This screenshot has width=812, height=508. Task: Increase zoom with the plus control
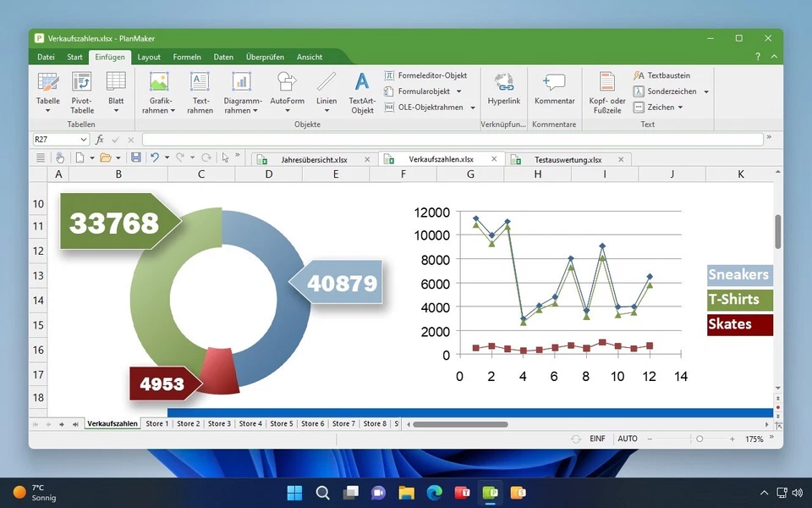(731, 439)
